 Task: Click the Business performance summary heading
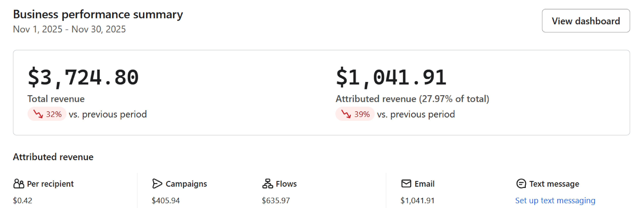click(x=98, y=14)
